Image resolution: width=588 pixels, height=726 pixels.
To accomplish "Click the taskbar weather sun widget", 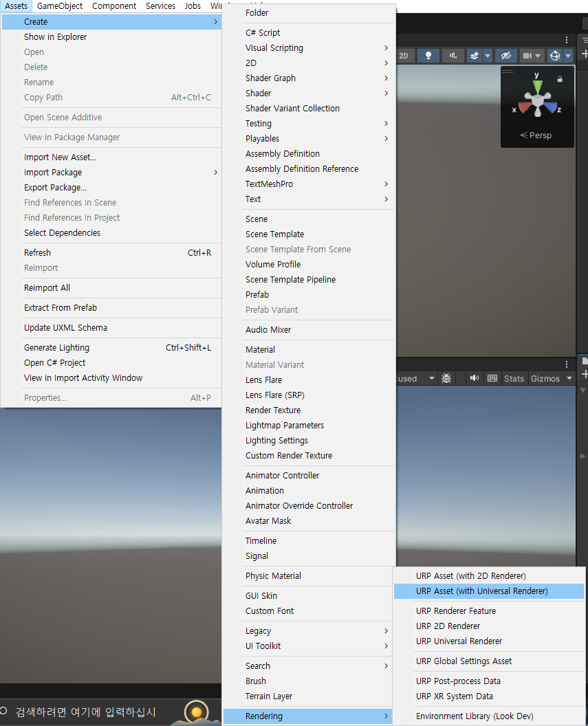I will click(x=197, y=712).
